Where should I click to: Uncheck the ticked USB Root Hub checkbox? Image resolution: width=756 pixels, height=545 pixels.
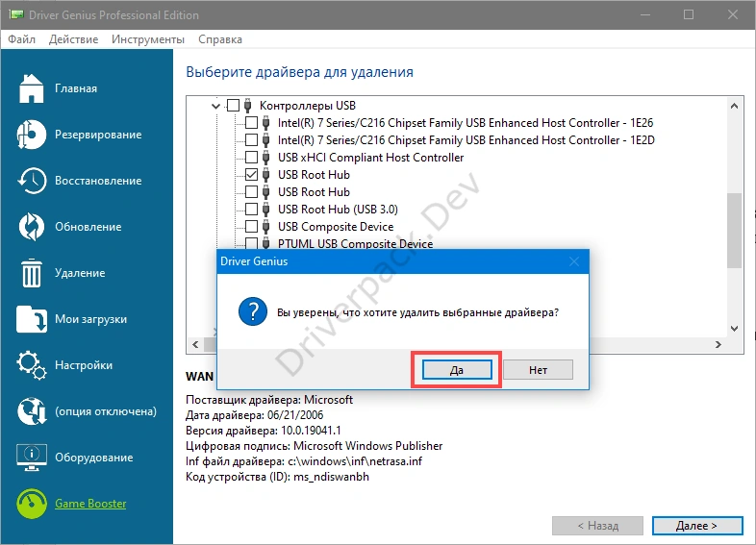tap(251, 174)
